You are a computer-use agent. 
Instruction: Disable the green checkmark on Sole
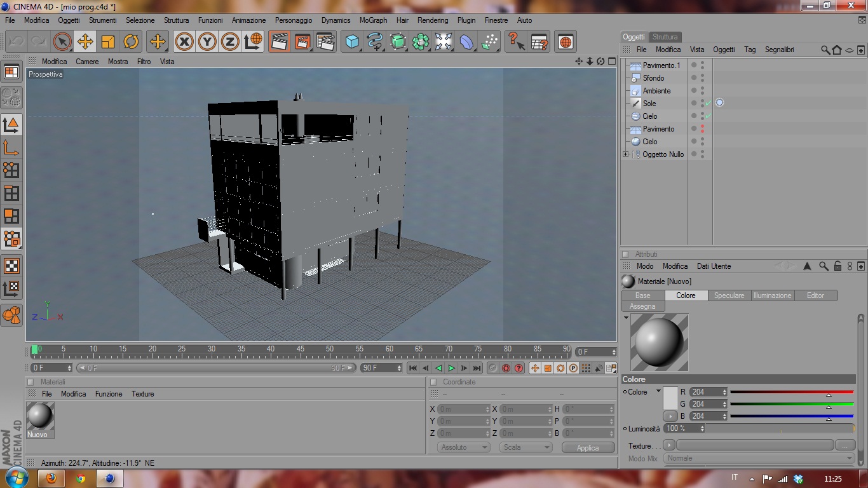(708, 103)
